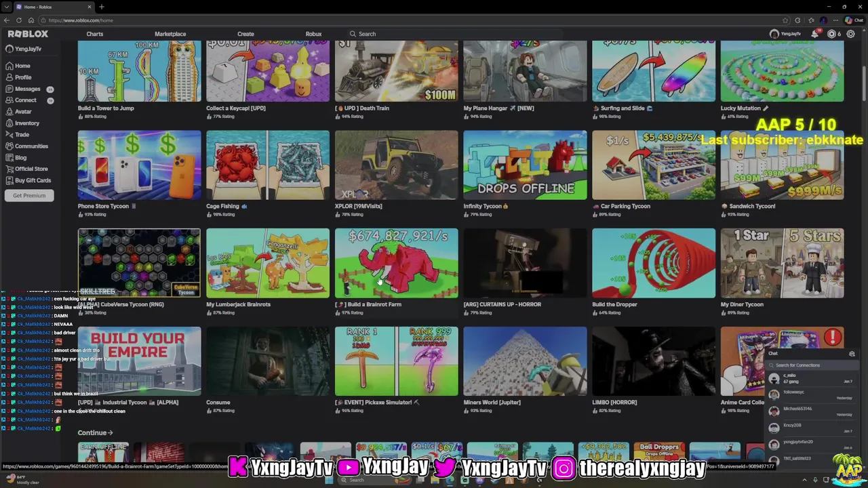Open Consume game thumbnail
Viewport: 868px width, 488px height.
(268, 361)
